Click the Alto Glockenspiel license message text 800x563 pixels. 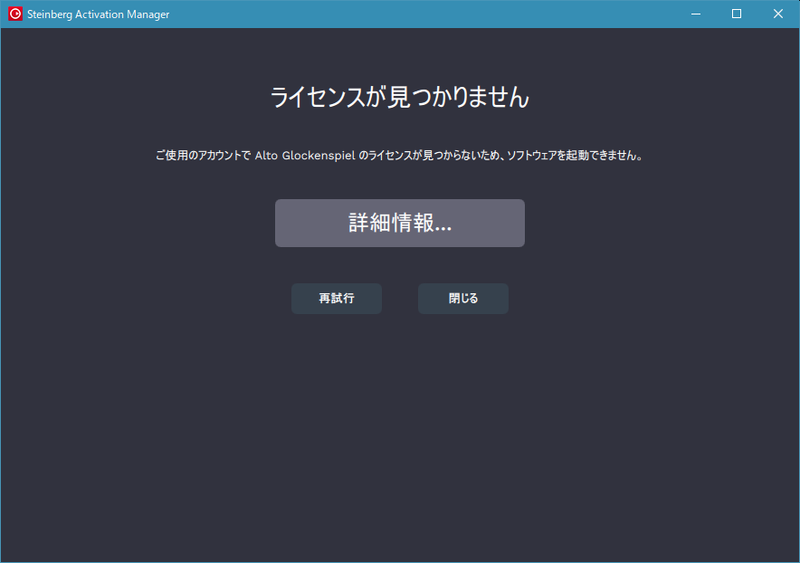[399, 155]
